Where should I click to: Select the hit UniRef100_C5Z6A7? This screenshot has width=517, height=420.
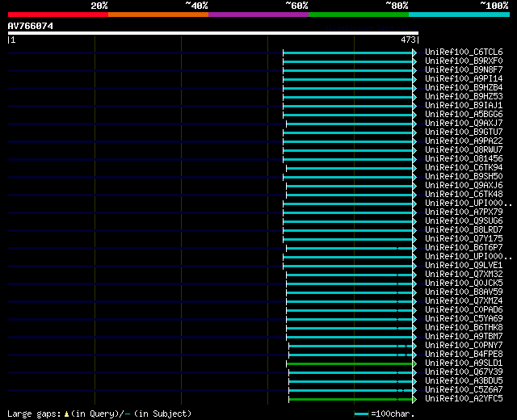tap(464, 390)
